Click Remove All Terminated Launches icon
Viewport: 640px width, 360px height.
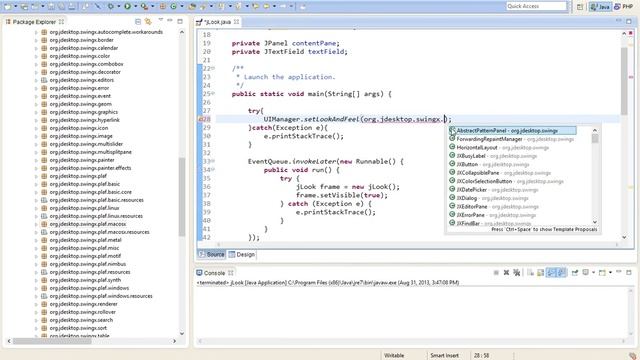(x=517, y=272)
